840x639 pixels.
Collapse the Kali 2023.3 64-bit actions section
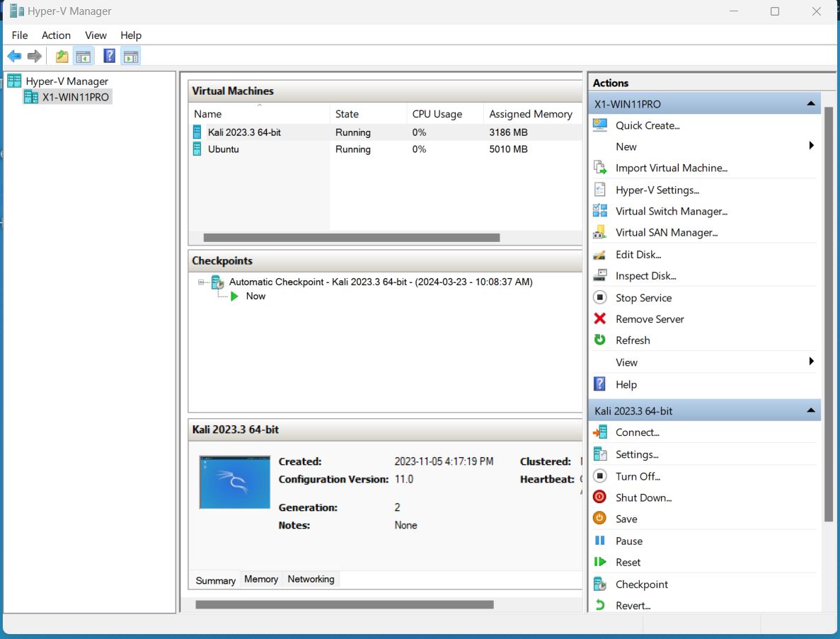point(811,410)
